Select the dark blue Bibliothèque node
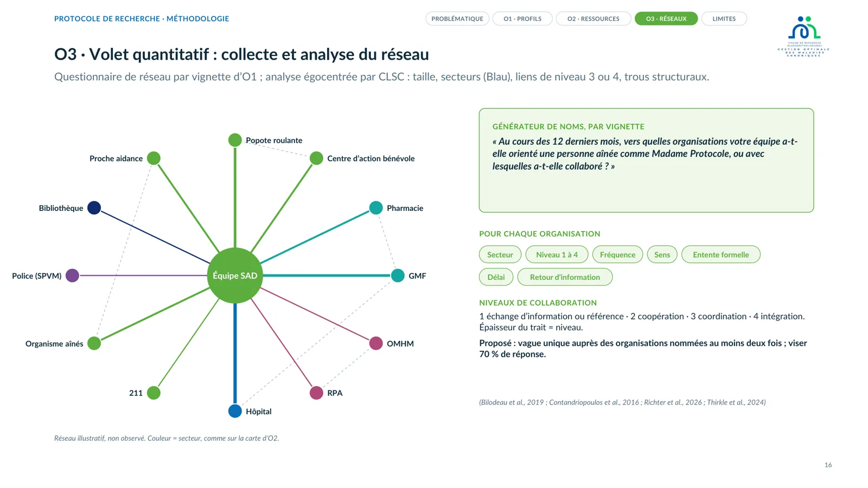The image size is (868, 488). pyautogui.click(x=94, y=208)
